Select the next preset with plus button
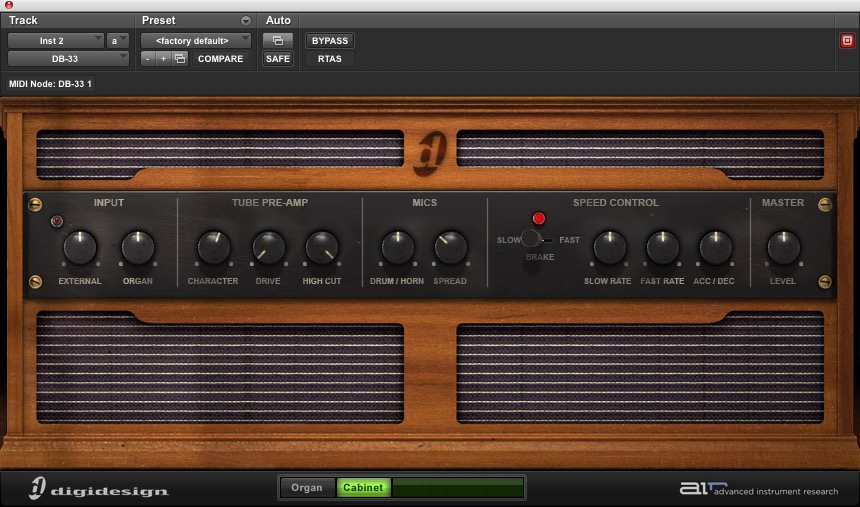The width and height of the screenshot is (860, 507). (x=163, y=59)
